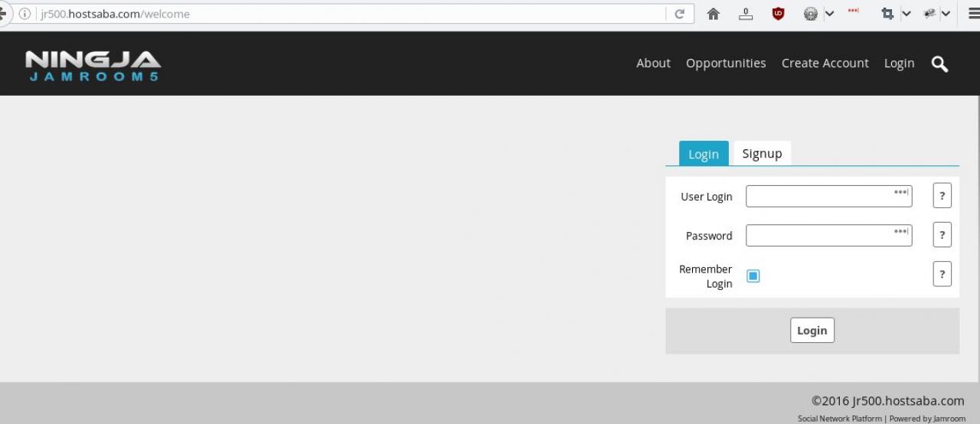This screenshot has width=980, height=424.
Task: Click the red password manager toolbar icon
Action: click(854, 11)
